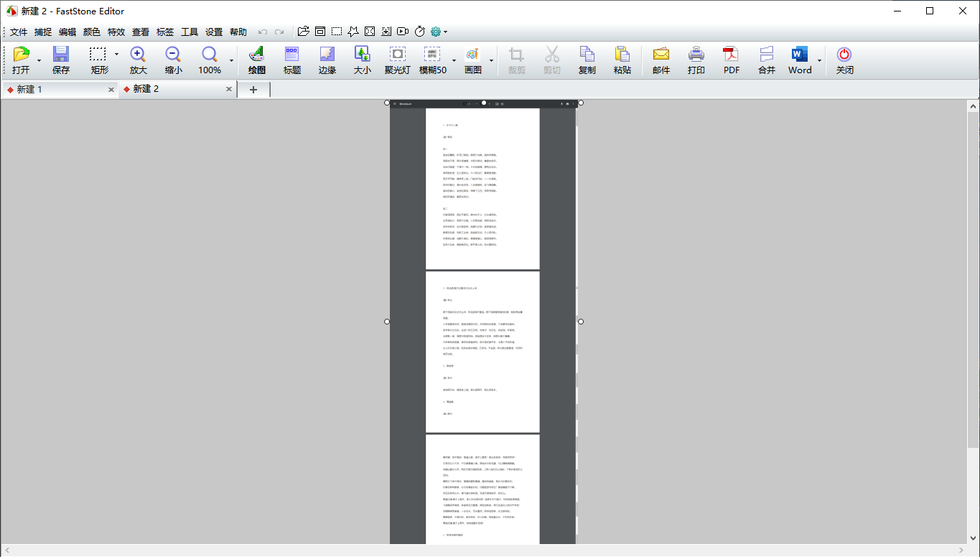The image size is (980, 557).
Task: Capture rectangular region using dashed rectangle icon
Action: [337, 32]
